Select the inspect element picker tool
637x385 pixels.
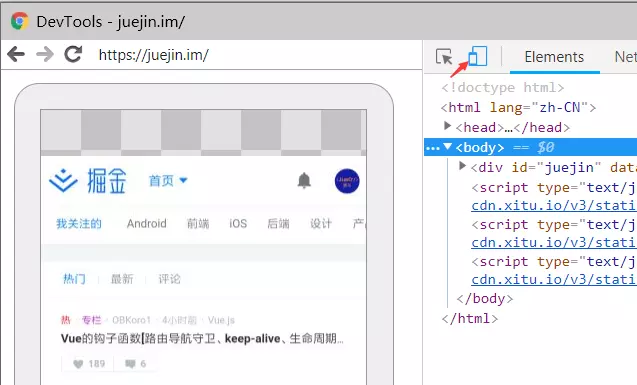click(x=444, y=57)
